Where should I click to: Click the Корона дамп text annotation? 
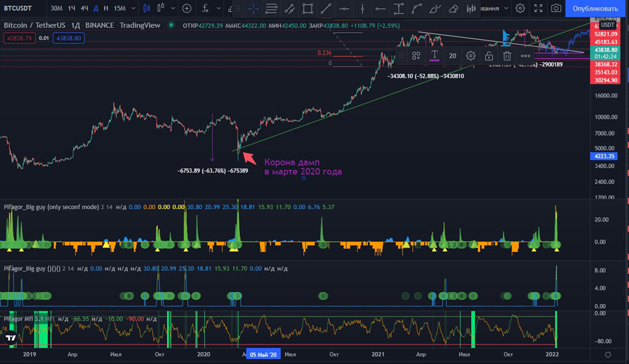303,166
